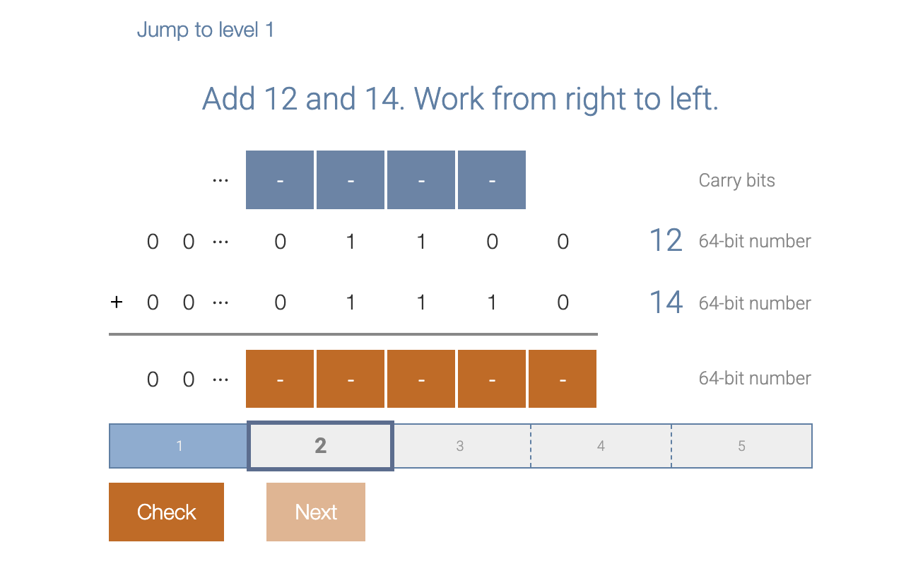Viewport: 906px width, 588px height.
Task: Select the middle orange result cell
Action: [420, 379]
